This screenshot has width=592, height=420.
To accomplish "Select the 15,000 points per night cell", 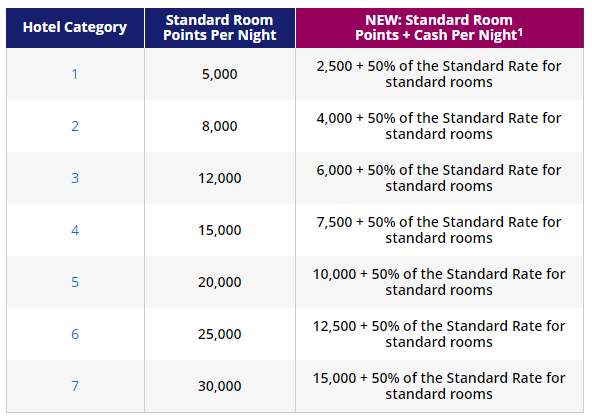I will (220, 230).
